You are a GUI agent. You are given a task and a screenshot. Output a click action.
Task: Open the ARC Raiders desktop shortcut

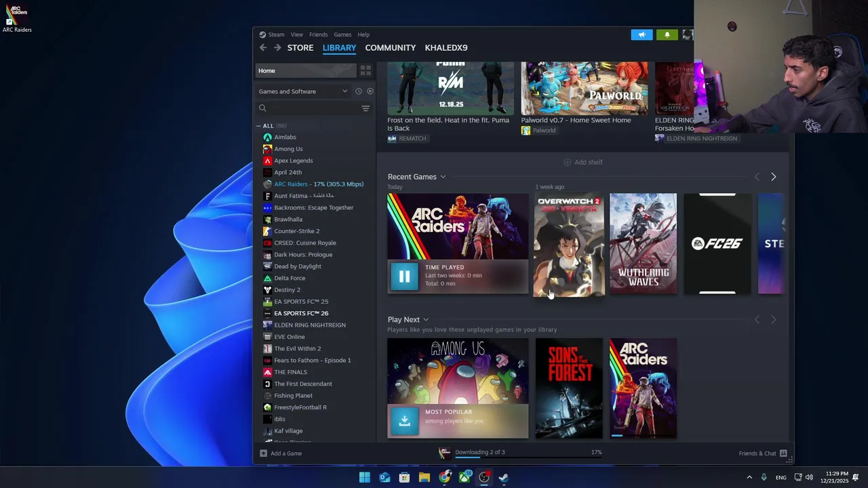[x=17, y=18]
